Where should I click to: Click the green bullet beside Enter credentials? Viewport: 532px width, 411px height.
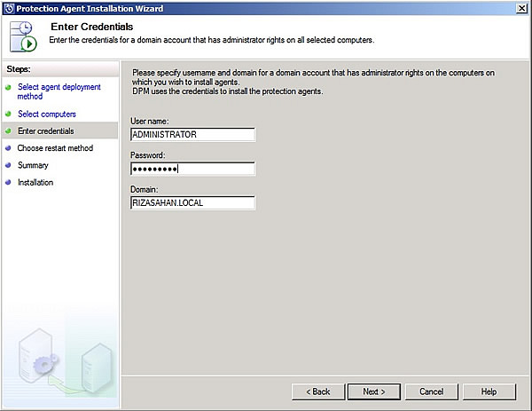9,131
